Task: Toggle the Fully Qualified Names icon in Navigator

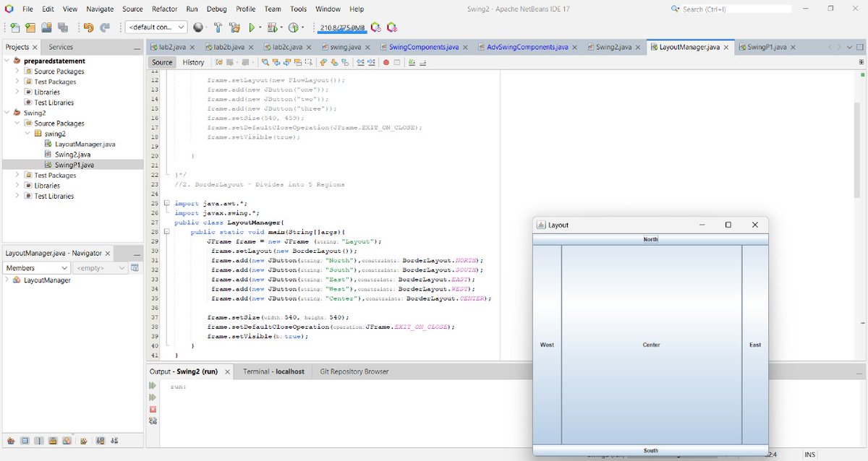Action: click(x=84, y=441)
